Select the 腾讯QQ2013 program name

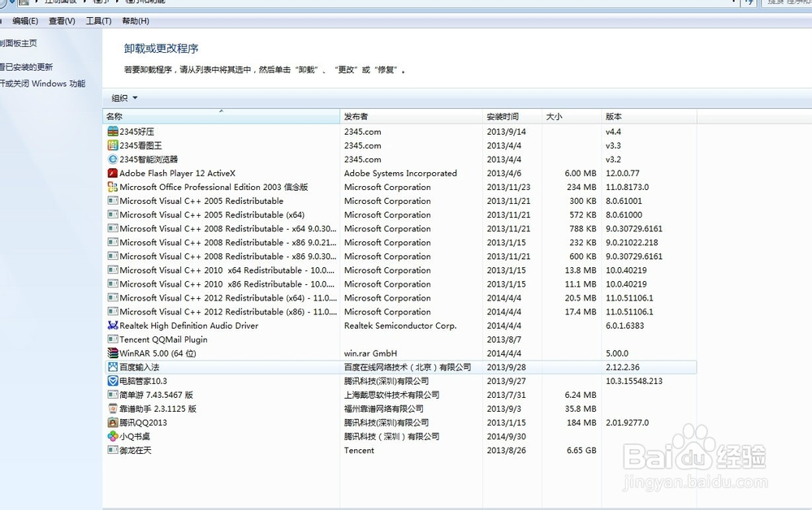(x=143, y=422)
